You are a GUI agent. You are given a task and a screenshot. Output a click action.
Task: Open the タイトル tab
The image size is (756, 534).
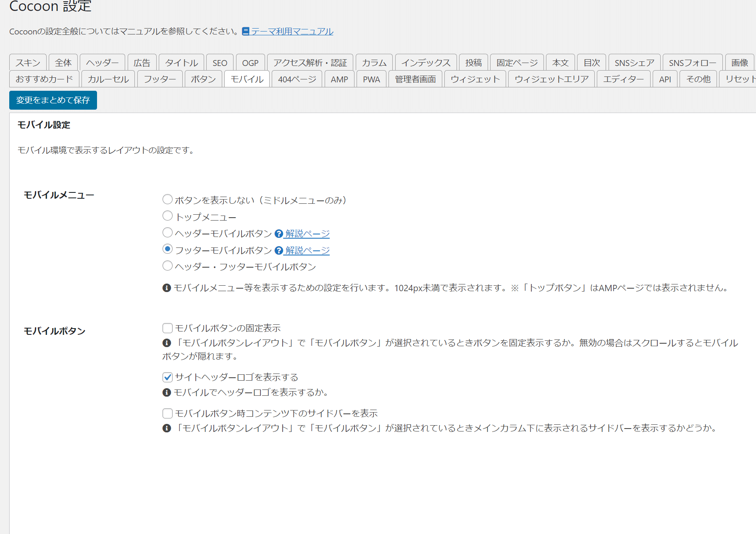181,63
